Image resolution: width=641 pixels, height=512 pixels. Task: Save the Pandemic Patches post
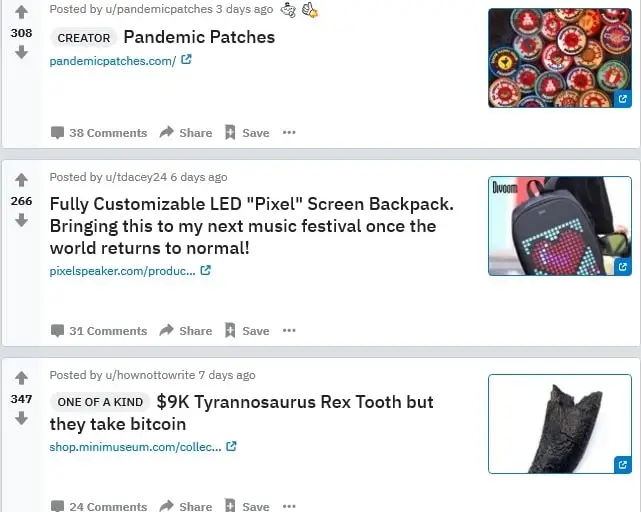point(247,132)
